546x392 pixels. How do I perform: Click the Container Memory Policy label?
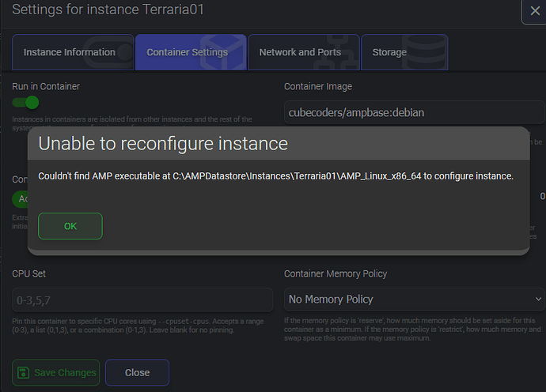(336, 273)
